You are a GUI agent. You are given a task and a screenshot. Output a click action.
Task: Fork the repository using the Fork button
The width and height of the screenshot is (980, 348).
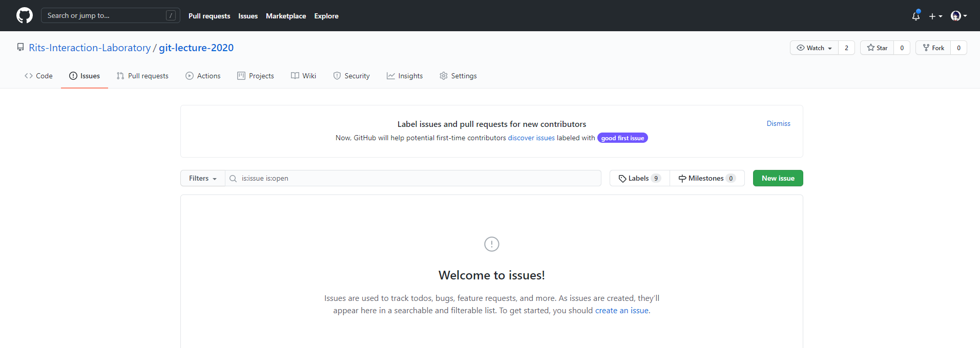click(x=933, y=48)
